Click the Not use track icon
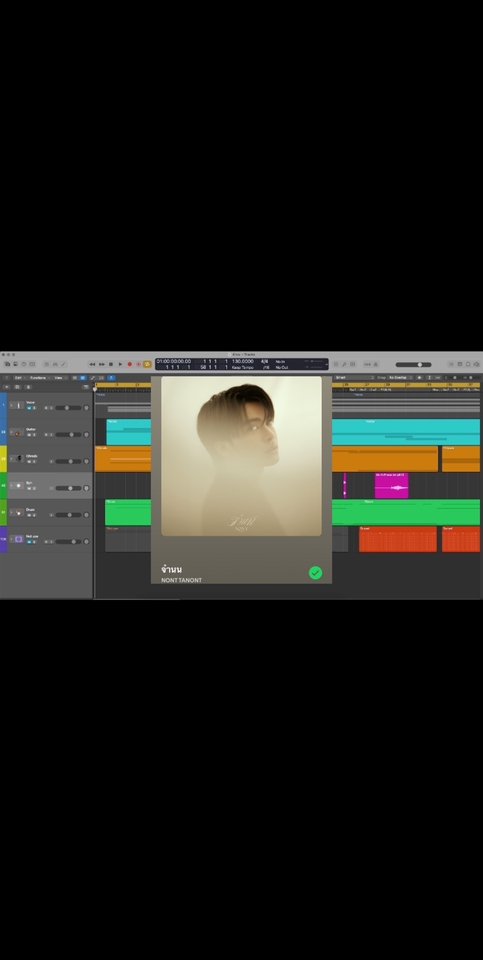The width and height of the screenshot is (483, 960). coord(19,539)
